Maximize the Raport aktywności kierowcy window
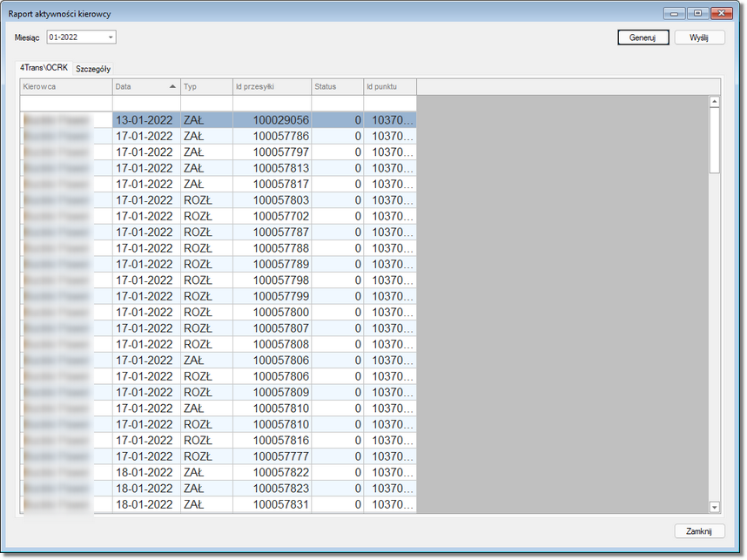This screenshot has width=747, height=560. pyautogui.click(x=697, y=13)
